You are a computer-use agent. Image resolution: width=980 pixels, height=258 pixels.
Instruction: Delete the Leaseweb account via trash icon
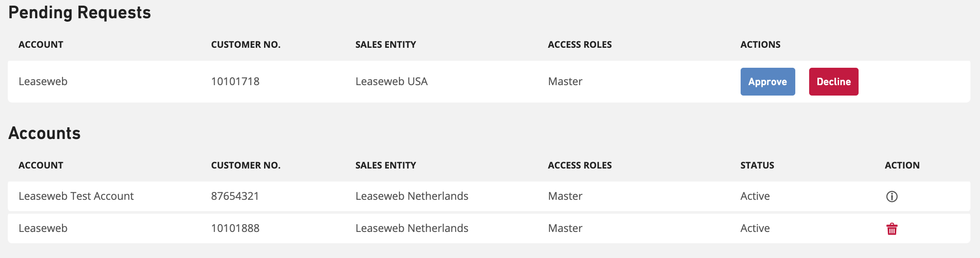(x=892, y=229)
